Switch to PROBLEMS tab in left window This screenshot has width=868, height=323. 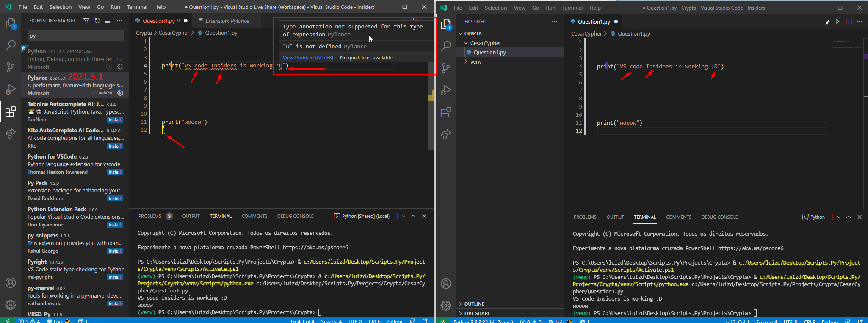tap(150, 216)
